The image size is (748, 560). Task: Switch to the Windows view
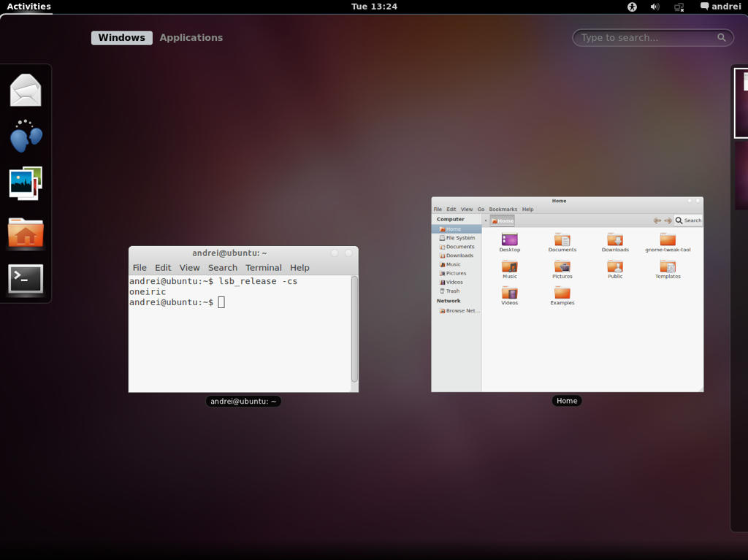[x=122, y=38]
